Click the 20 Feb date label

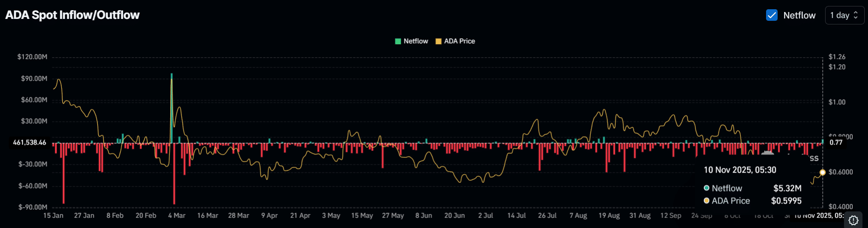coord(146,216)
